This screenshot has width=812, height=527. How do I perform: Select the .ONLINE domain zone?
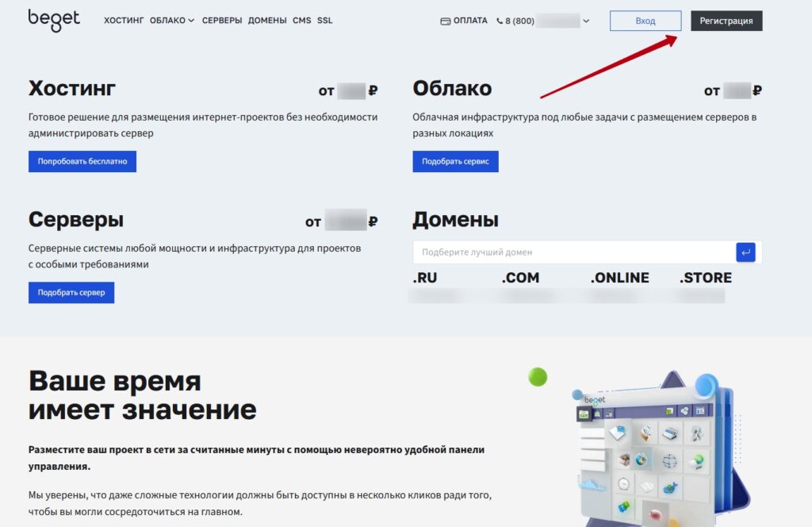pos(620,278)
